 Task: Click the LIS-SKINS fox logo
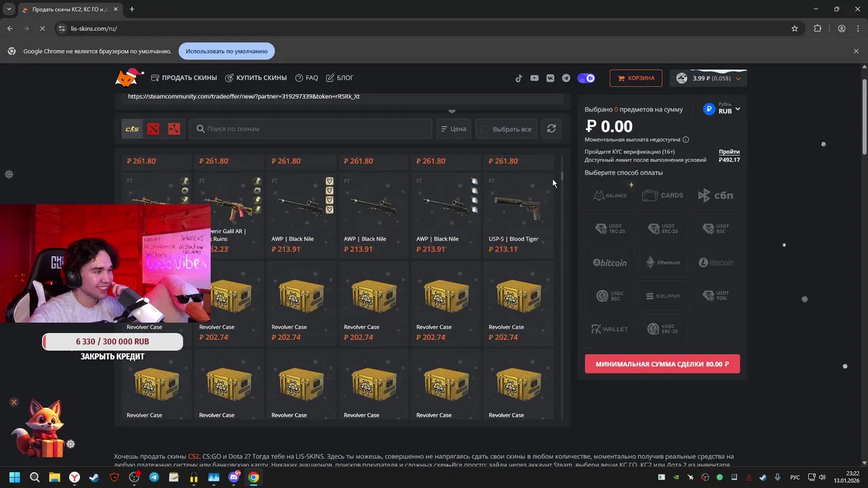(x=129, y=78)
